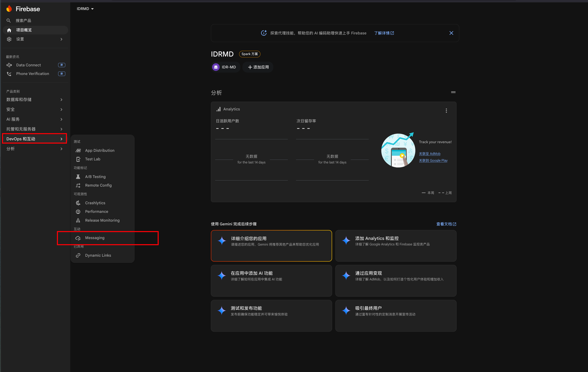The image size is (588, 372).
Task: Click the 关联到 Google Play link
Action: point(433,160)
